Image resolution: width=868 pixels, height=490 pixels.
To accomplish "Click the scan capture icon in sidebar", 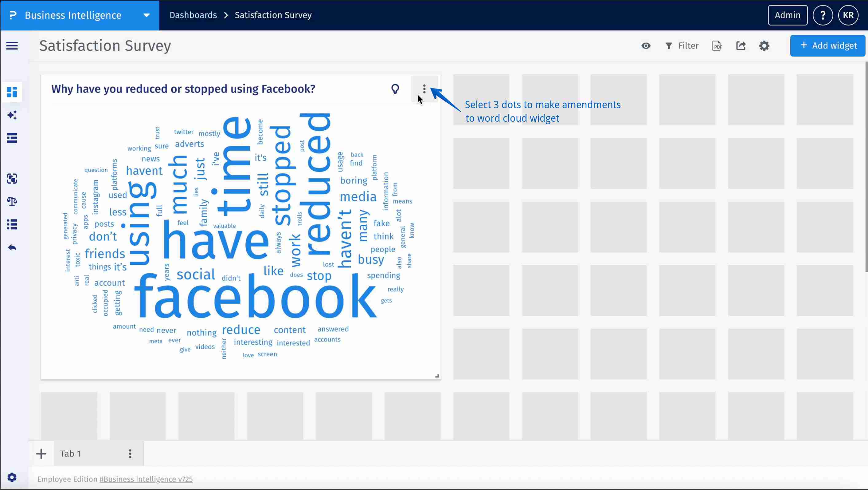I will [12, 179].
